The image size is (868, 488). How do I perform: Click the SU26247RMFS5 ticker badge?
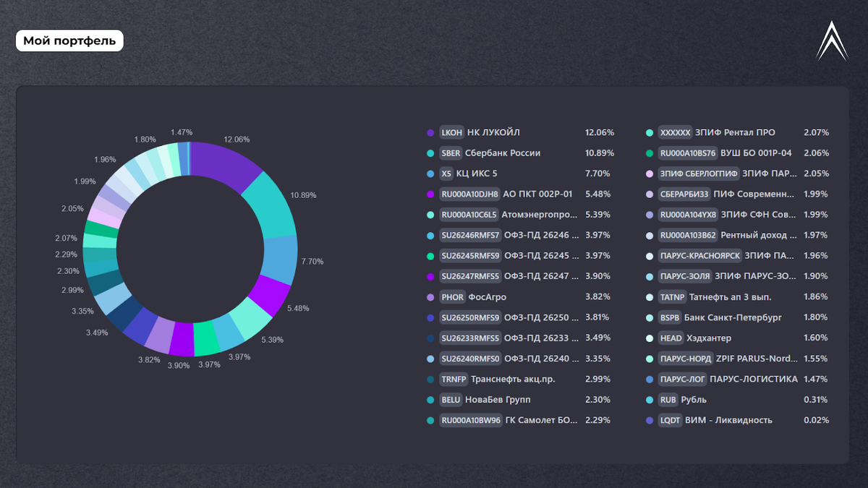pyautogui.click(x=470, y=276)
